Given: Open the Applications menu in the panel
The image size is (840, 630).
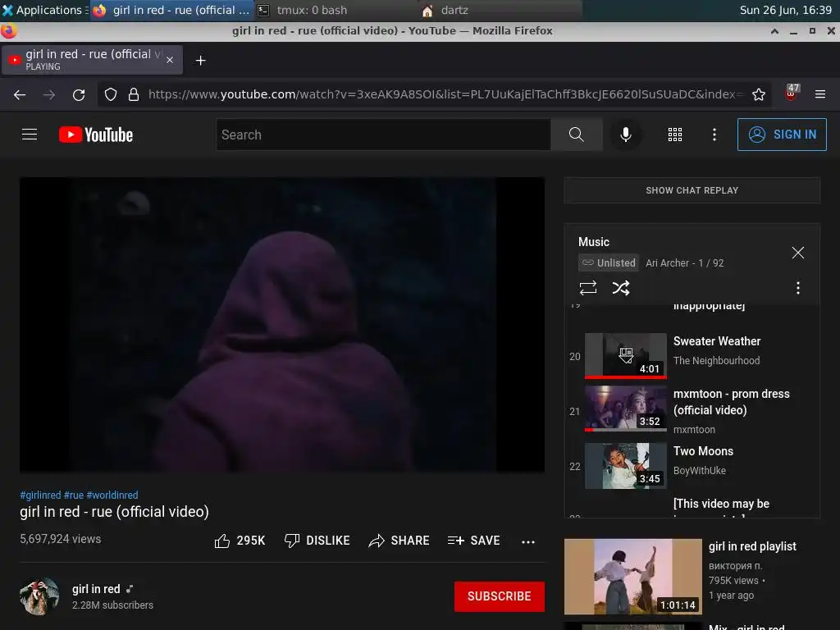Looking at the screenshot, I should pos(44,10).
